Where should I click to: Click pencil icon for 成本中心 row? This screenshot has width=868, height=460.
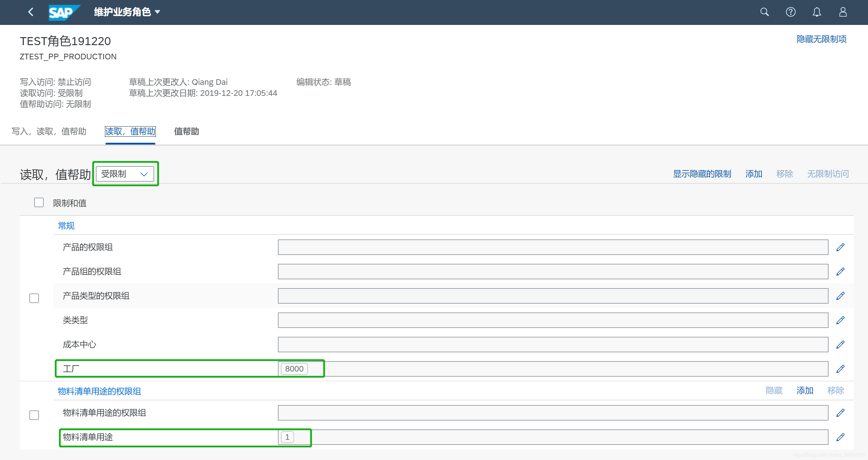click(x=840, y=345)
